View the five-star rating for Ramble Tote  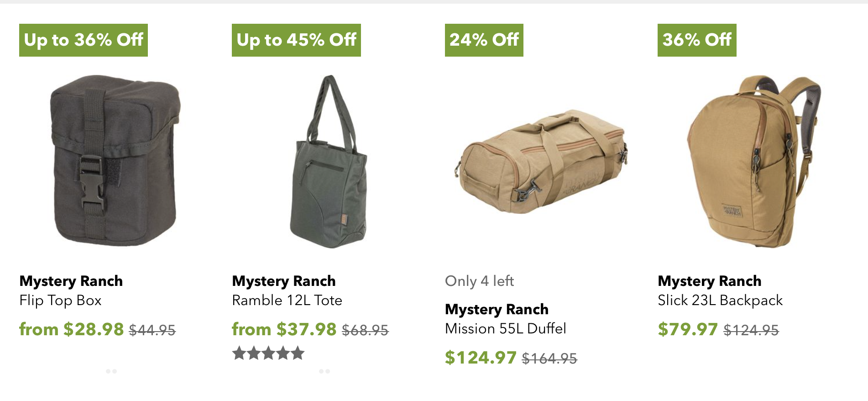268,353
